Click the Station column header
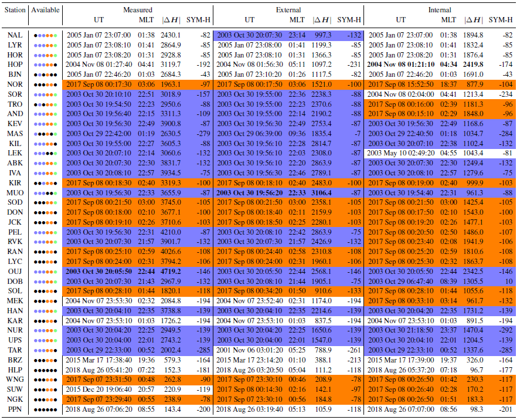 pyautogui.click(x=15, y=10)
